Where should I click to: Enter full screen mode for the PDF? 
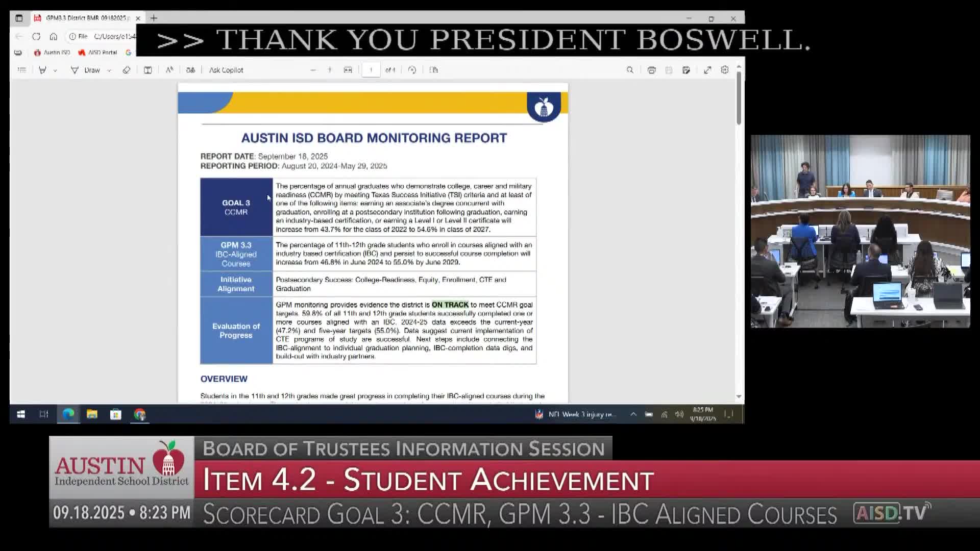pos(707,70)
